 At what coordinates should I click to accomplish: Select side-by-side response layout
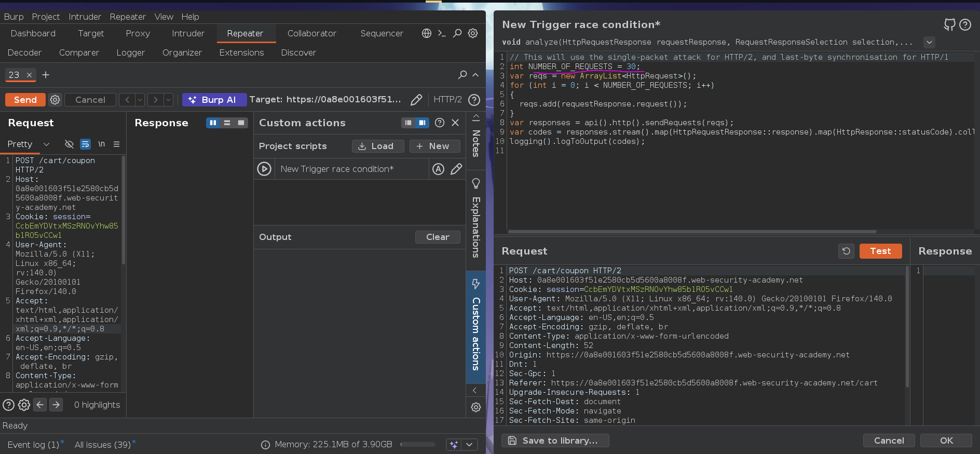(x=213, y=123)
